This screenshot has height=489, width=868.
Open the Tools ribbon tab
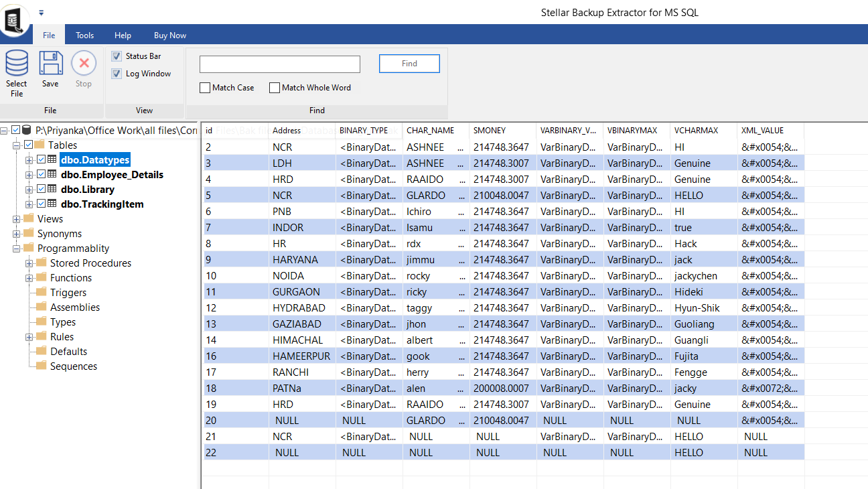pos(85,36)
